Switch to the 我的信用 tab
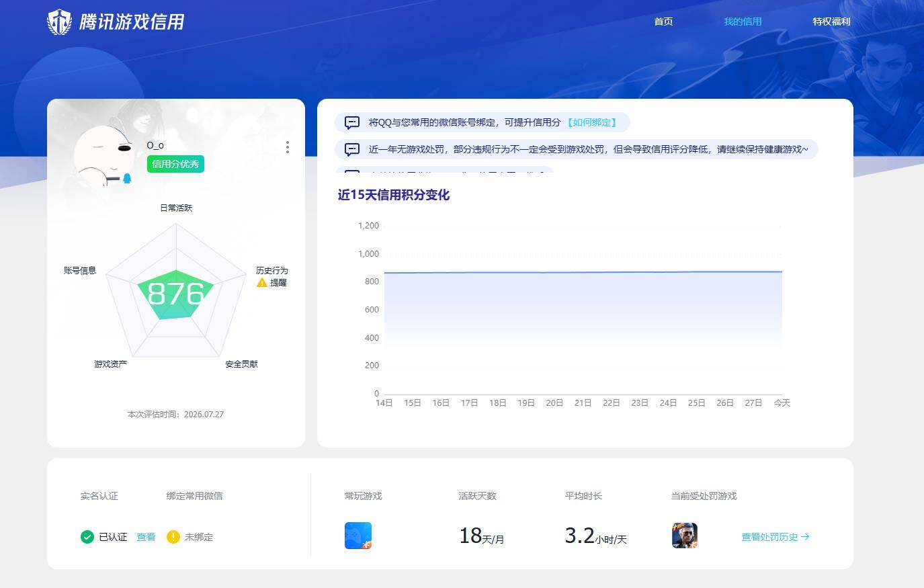The image size is (924, 588). pyautogui.click(x=743, y=22)
